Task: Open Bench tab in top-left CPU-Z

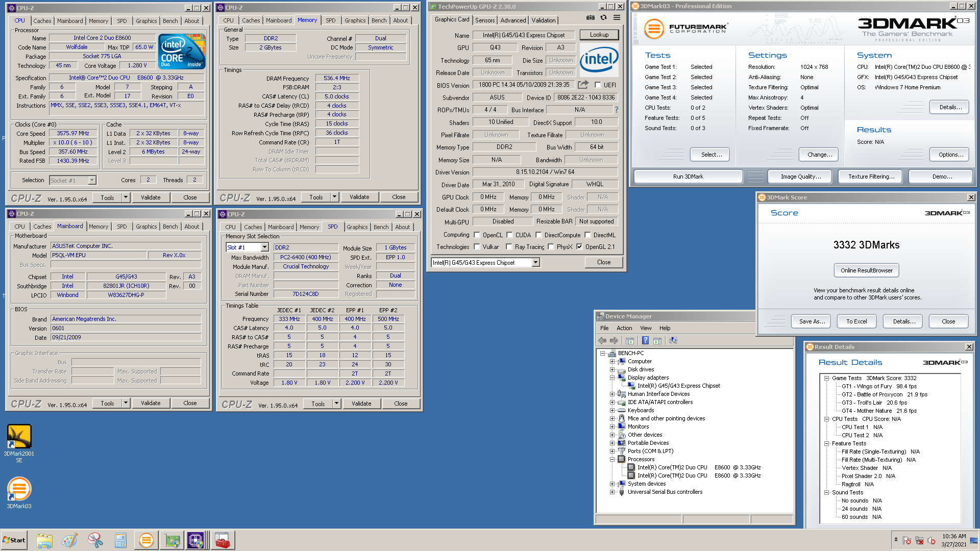Action: click(170, 21)
